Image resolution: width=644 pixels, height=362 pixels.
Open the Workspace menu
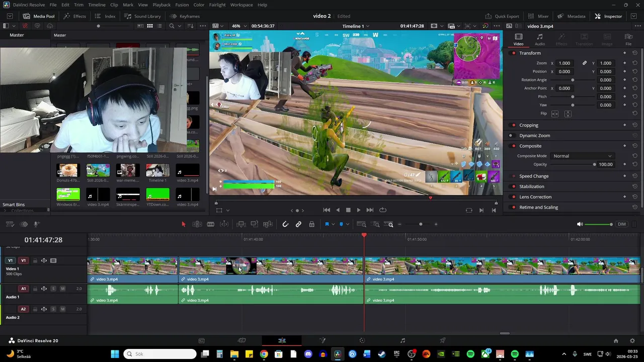pos(242,5)
